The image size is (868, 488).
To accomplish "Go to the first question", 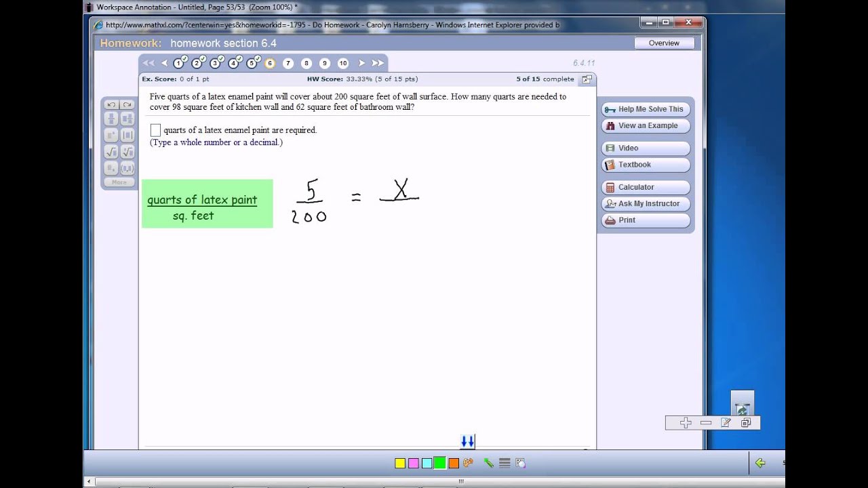I will point(149,63).
